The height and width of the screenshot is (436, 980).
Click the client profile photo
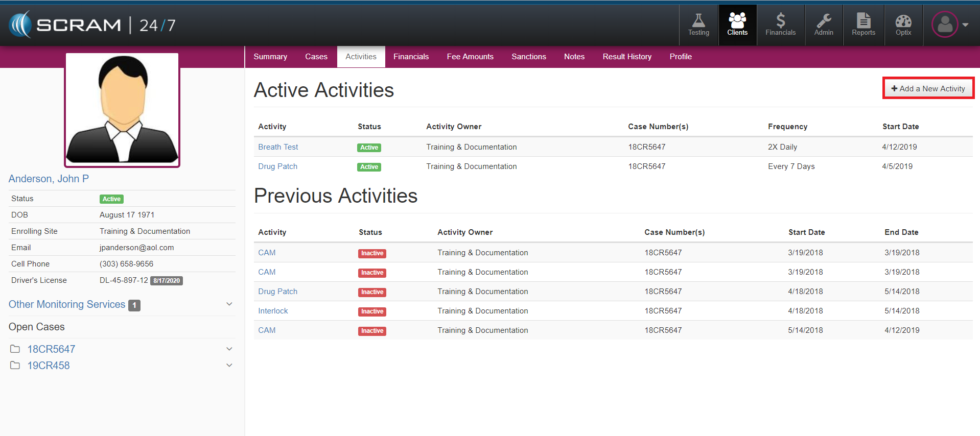[122, 110]
